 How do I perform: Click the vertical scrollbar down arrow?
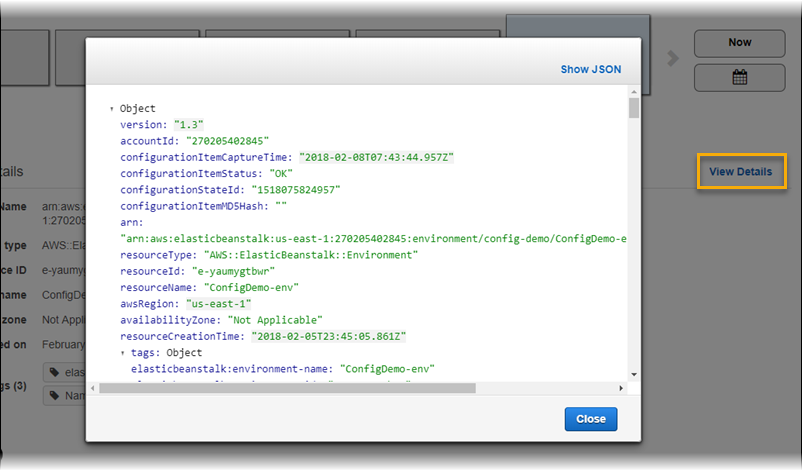point(633,374)
